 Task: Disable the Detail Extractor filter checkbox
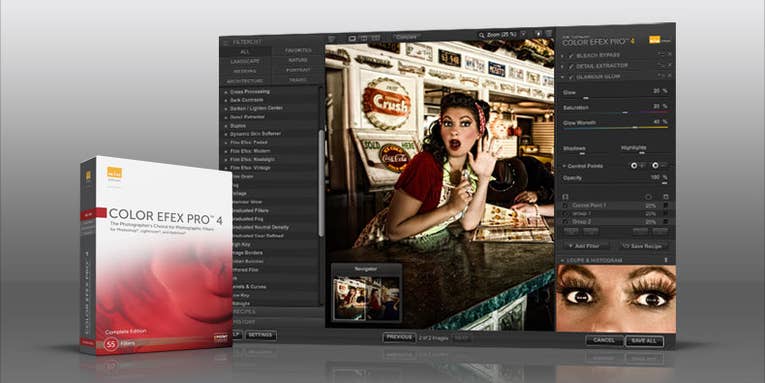[571, 66]
